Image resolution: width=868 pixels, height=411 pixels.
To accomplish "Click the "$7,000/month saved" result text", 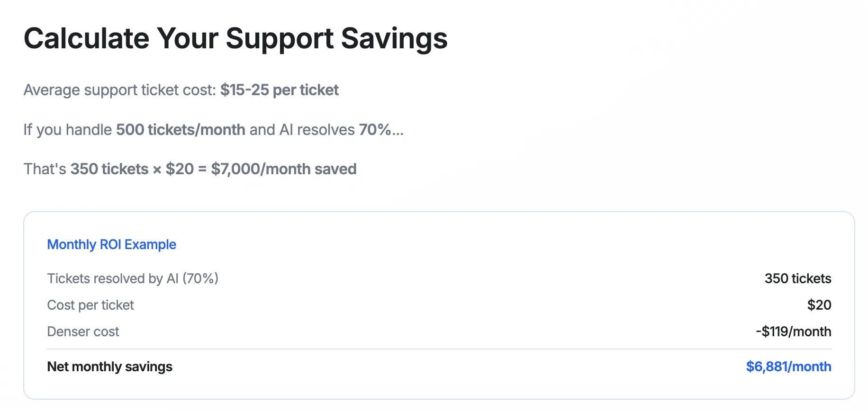I will coord(284,169).
